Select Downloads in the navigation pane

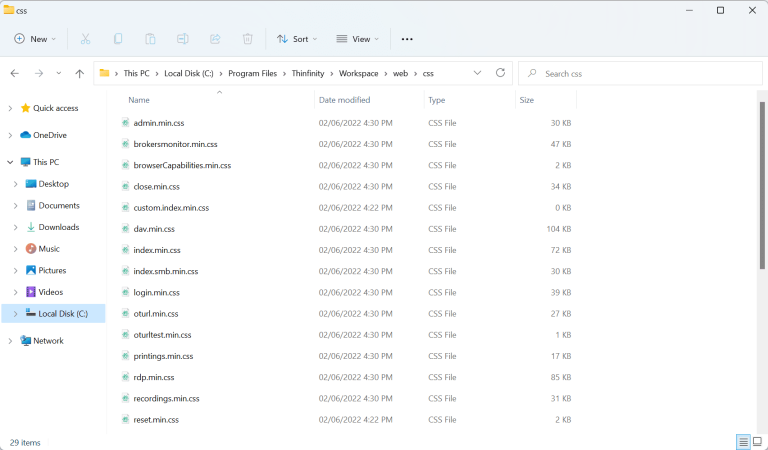[58, 227]
